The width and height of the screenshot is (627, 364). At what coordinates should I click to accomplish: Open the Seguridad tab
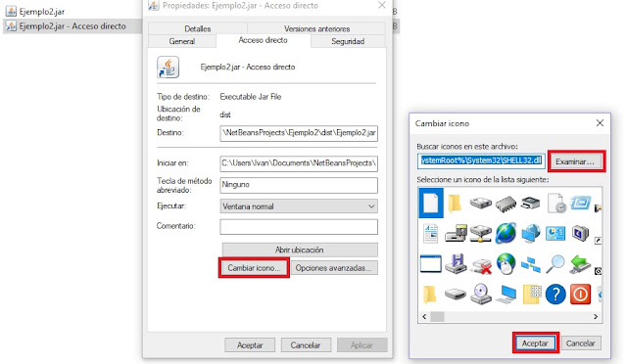pyautogui.click(x=348, y=41)
